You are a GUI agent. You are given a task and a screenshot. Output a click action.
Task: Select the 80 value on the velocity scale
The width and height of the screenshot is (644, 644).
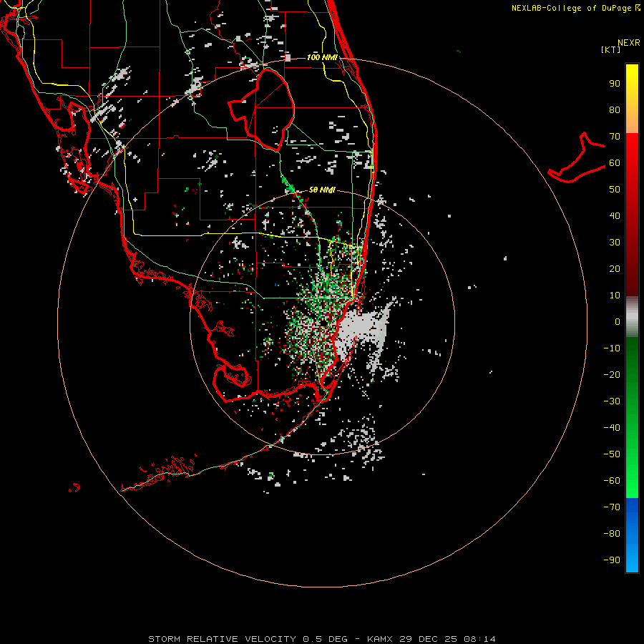[615, 109]
